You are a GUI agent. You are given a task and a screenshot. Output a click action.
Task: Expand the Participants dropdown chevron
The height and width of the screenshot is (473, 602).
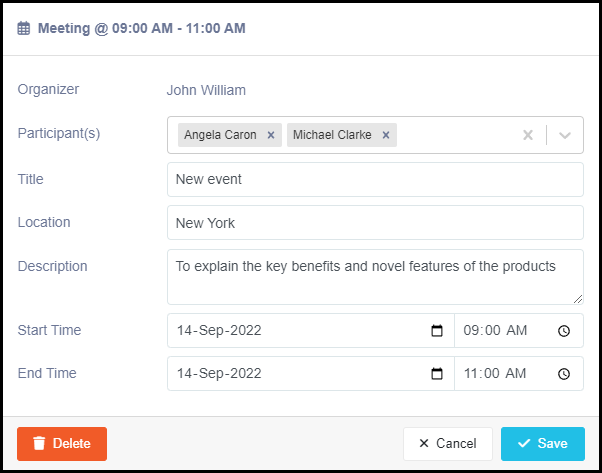[565, 135]
